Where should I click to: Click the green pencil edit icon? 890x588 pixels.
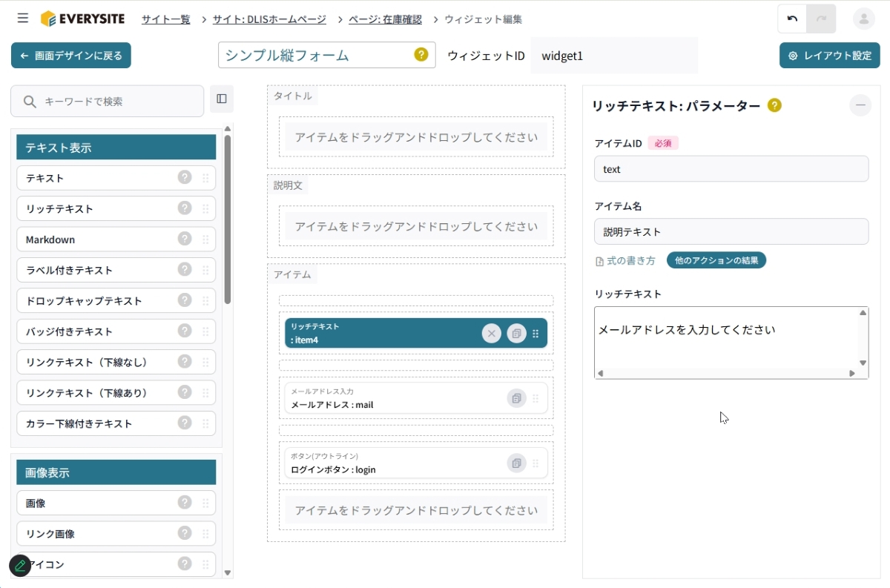coord(20,566)
